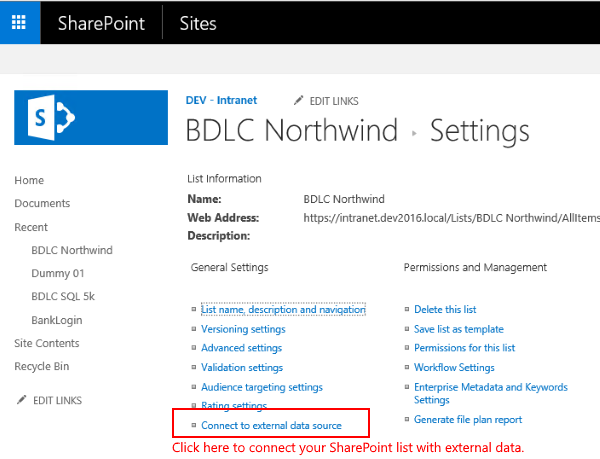
Task: Click BDLC Northwind in page title breadcrumb
Action: (x=294, y=131)
